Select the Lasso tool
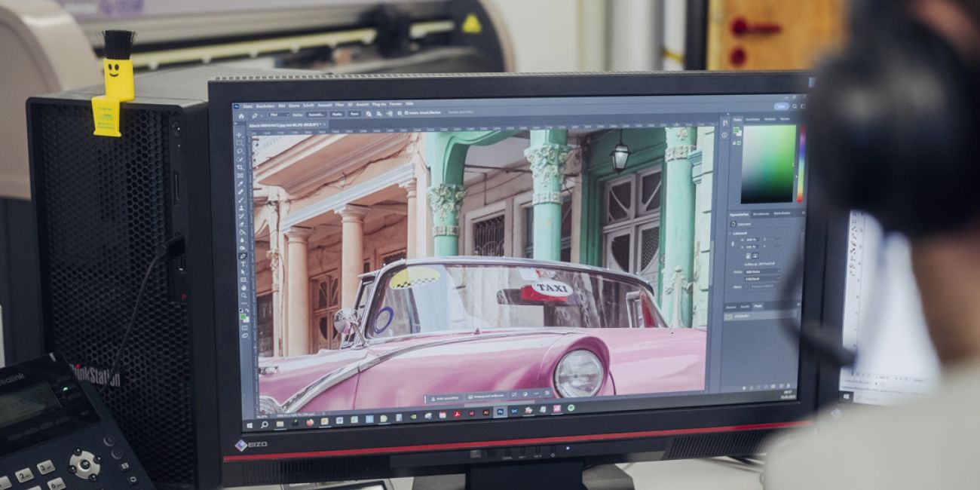Viewport: 980px width, 490px height. 240,151
